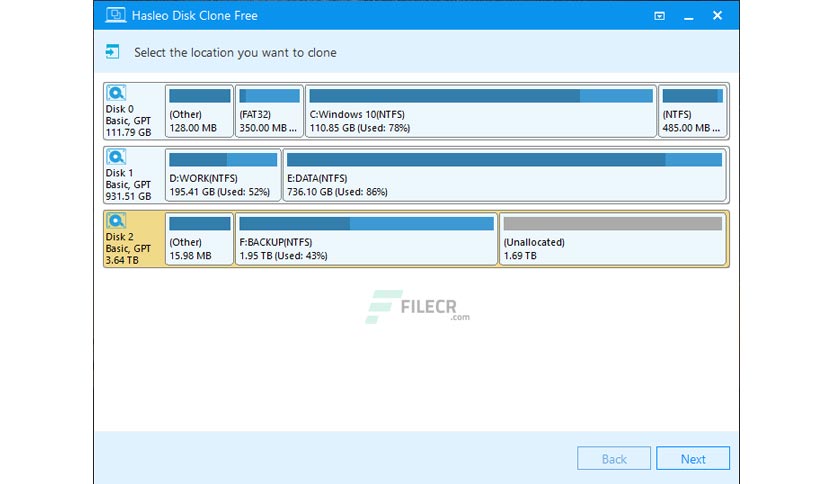Image resolution: width=836 pixels, height=484 pixels.
Task: Click the Hasleo Disk Clone app logo
Action: point(115,15)
